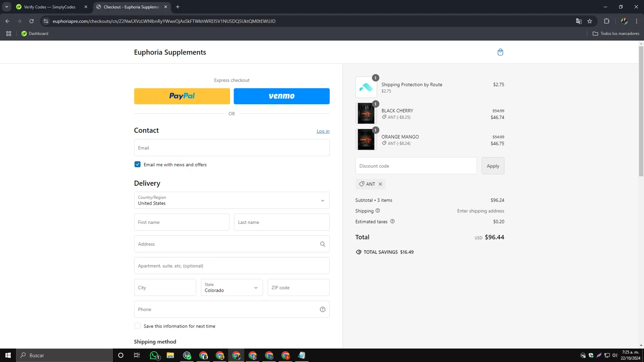The height and width of the screenshot is (362, 644).
Task: Open the Dashboard bookmark
Action: [x=35, y=33]
